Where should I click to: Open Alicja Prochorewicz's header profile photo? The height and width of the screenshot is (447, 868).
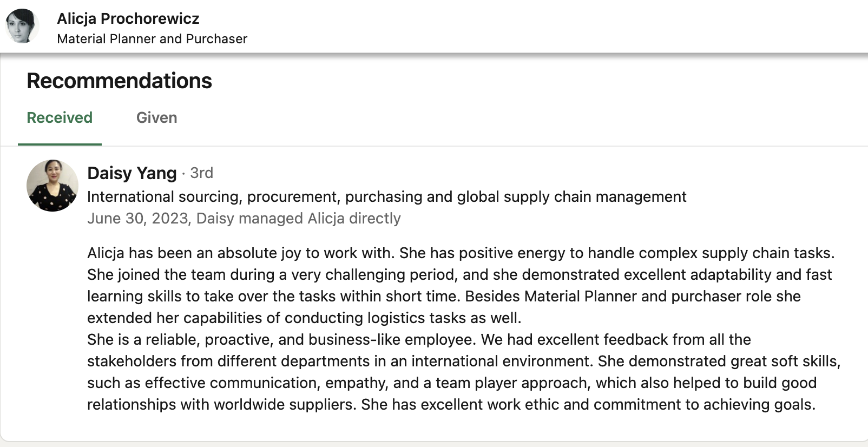(x=22, y=25)
